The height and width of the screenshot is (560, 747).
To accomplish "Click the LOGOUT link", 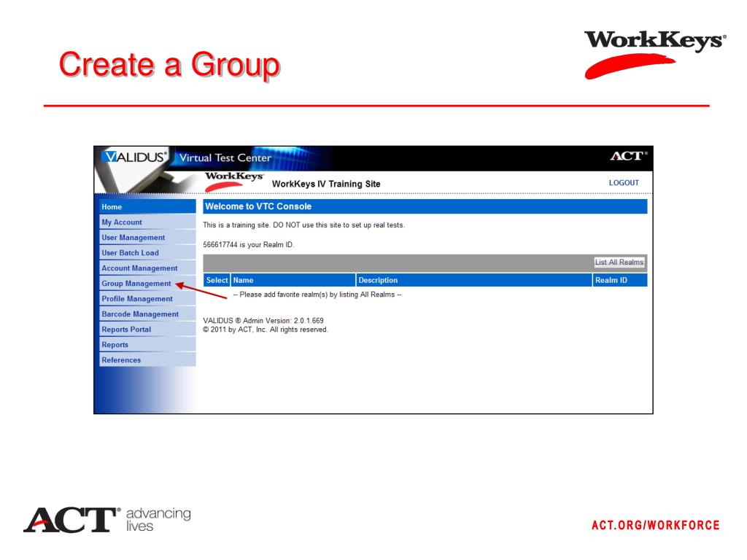I will [624, 183].
